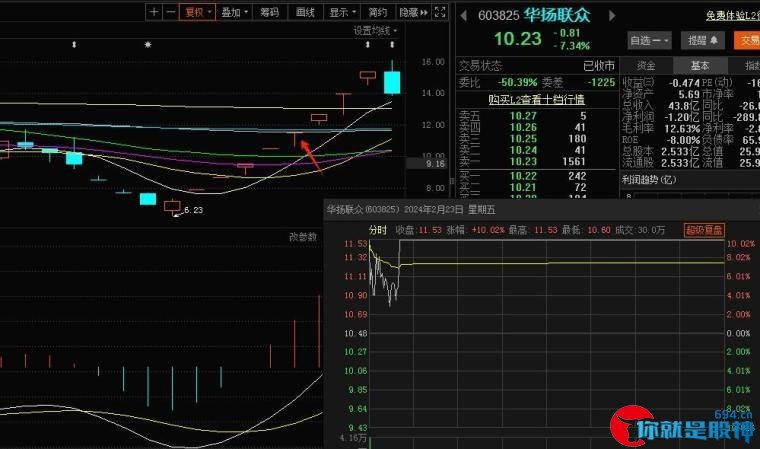Open the 显示 display dropdown

click(x=342, y=12)
